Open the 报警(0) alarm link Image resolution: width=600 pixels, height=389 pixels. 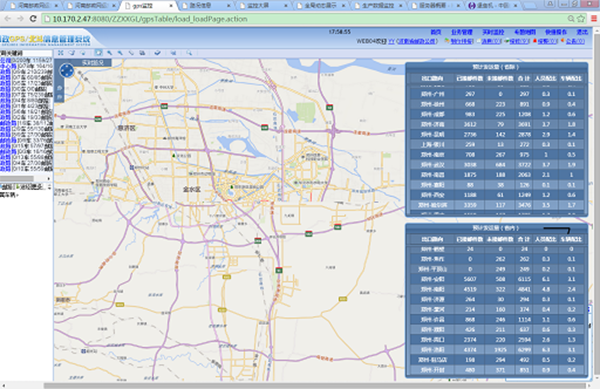pyautogui.click(x=548, y=41)
